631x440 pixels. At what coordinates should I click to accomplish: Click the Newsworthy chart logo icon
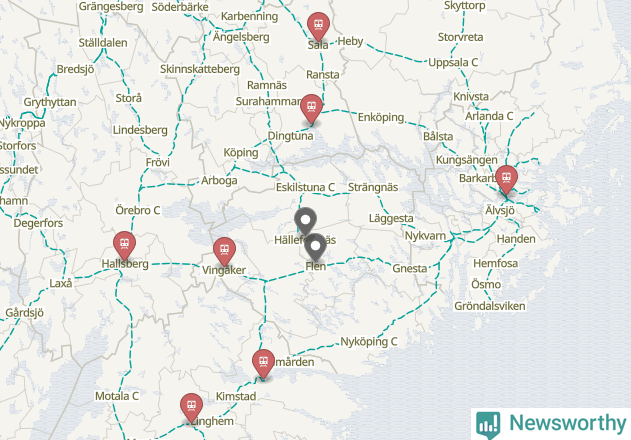point(488,425)
